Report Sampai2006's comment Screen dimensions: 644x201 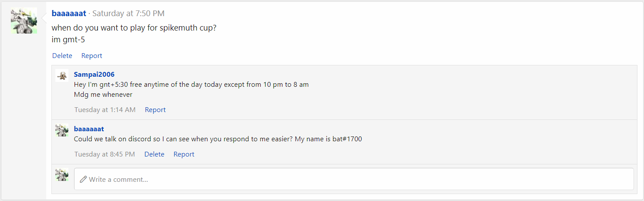click(x=155, y=110)
